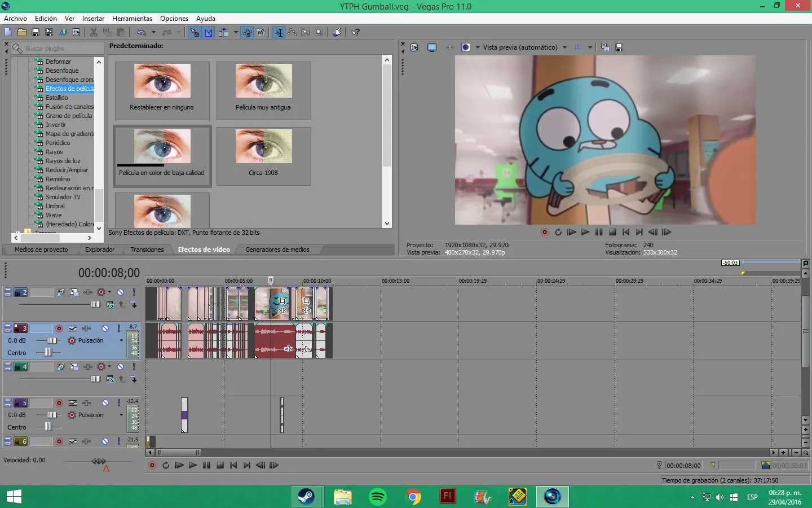Screen dimensions: 812x508
Task: Open Vista previa quality dropdown
Action: (524, 47)
